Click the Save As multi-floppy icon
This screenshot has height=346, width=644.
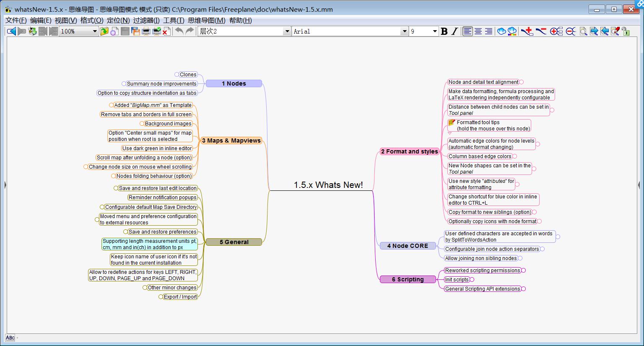pos(135,31)
